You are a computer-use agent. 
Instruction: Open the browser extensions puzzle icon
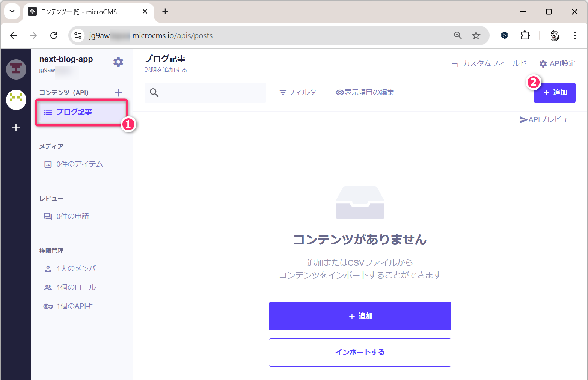click(525, 35)
